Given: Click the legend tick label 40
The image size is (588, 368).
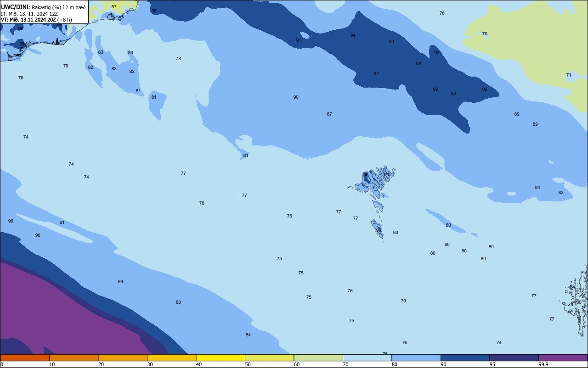Looking at the screenshot, I should 199,364.
